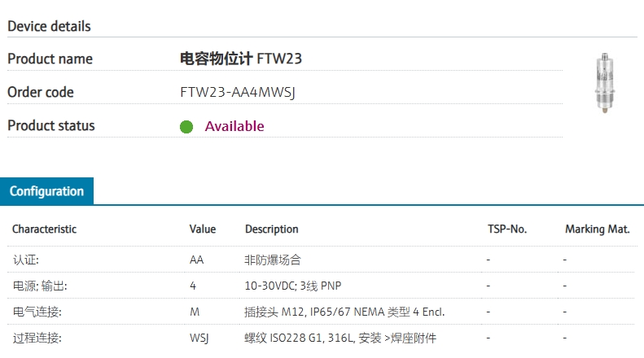This screenshot has width=644, height=358.
Task: Click the Device details heading
Action: point(50,26)
